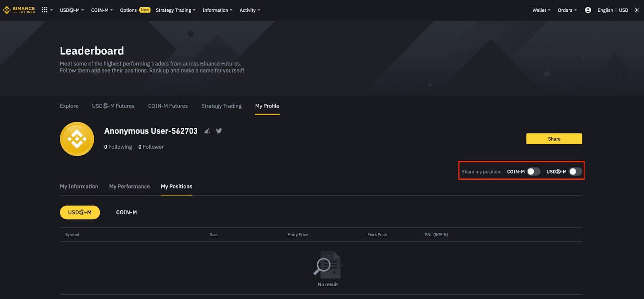Open the Strategy Trading top dropdown
644x299 pixels.
click(175, 10)
